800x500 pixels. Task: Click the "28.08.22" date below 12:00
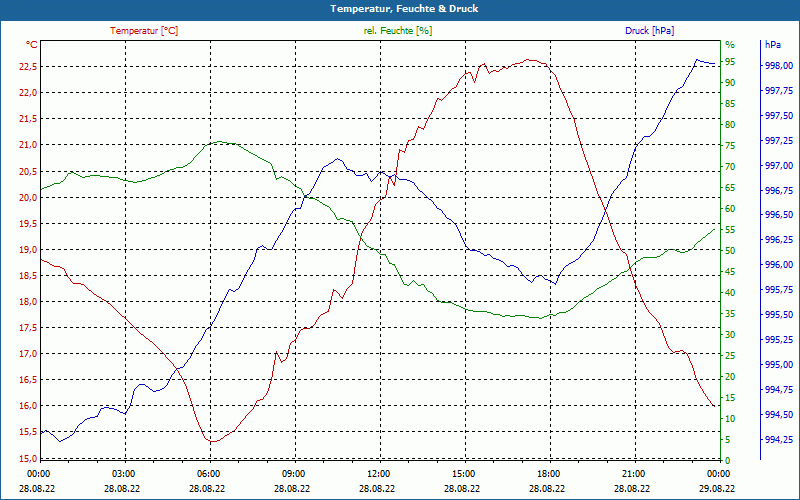tap(377, 489)
